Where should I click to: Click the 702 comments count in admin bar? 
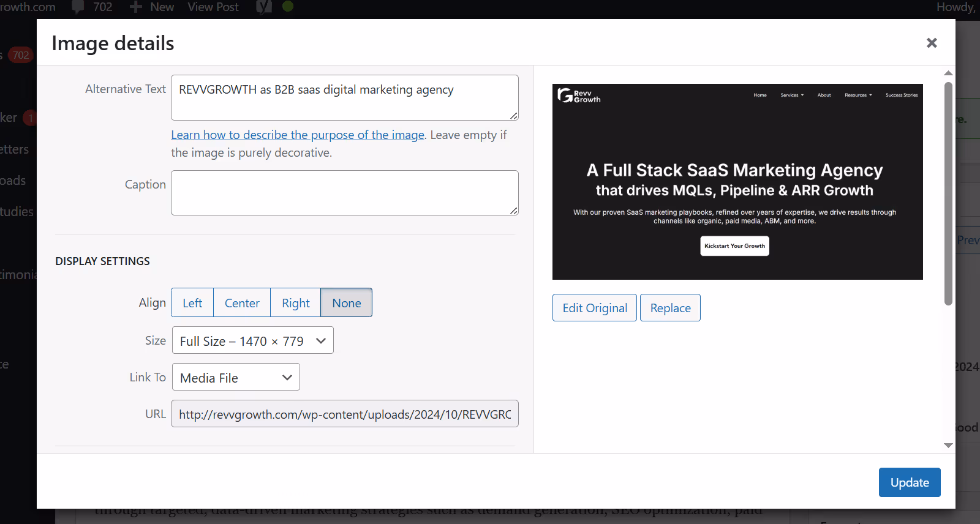click(x=103, y=7)
